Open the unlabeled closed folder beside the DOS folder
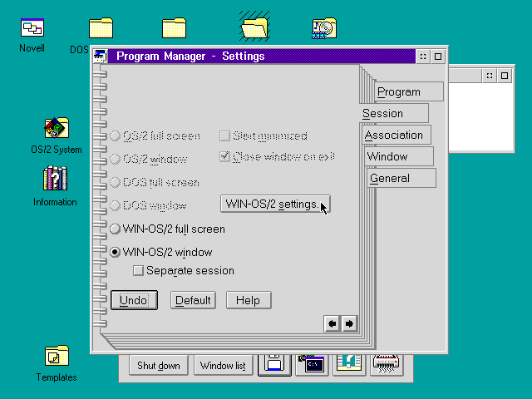The width and height of the screenshot is (532, 399). pos(174,27)
